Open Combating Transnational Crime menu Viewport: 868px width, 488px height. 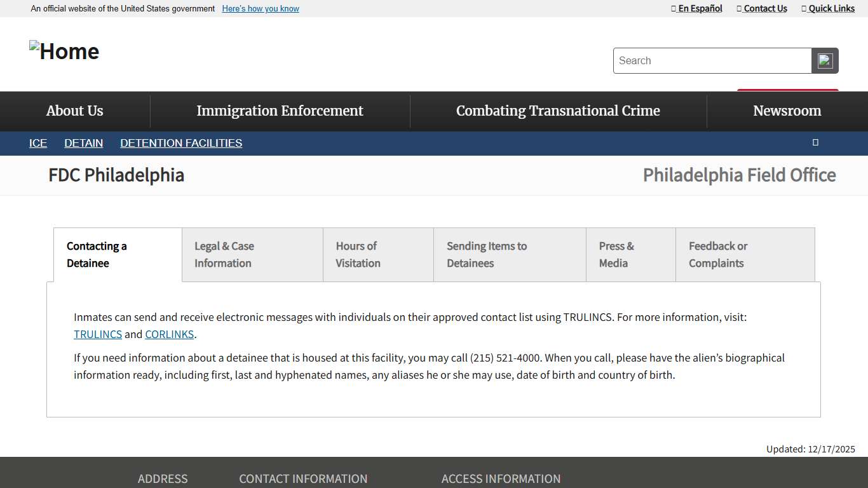(558, 111)
